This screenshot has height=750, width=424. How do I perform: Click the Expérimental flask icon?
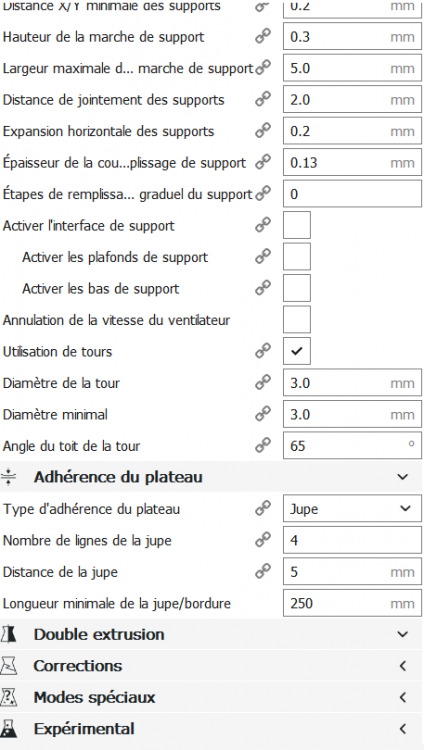pos(9,728)
